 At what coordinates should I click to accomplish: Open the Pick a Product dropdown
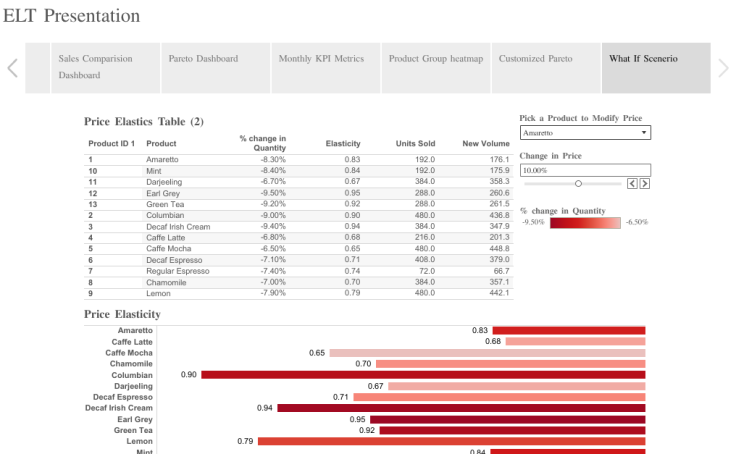585,132
